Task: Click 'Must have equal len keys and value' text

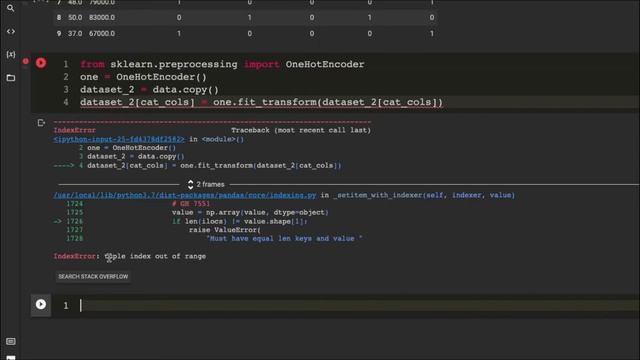Action: [284, 238]
